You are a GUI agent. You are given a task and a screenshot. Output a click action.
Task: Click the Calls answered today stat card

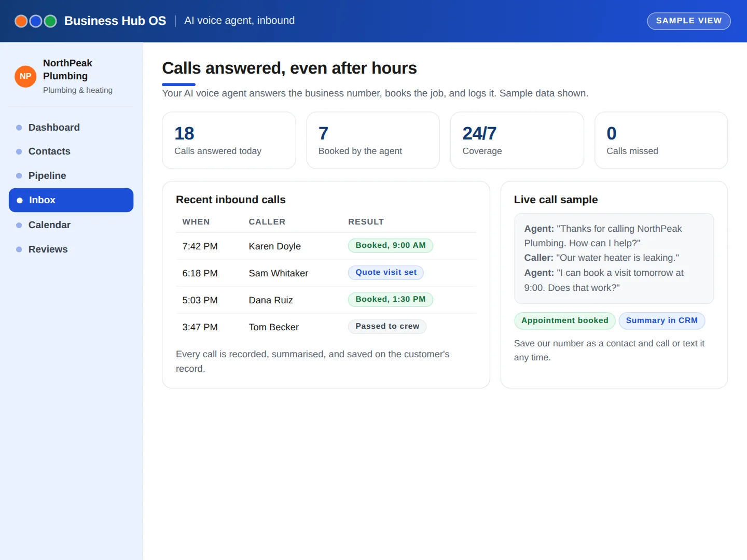pyautogui.click(x=229, y=141)
